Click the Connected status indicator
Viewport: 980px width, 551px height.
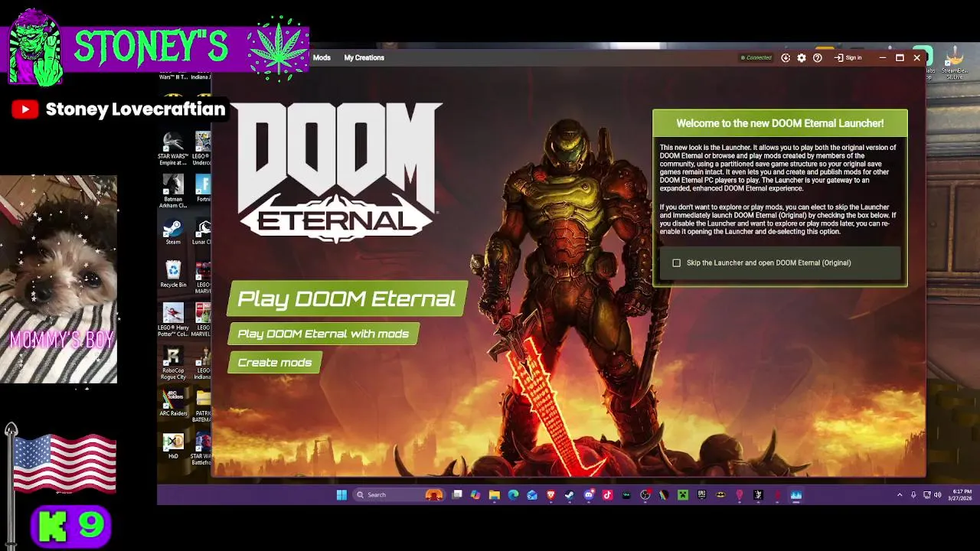pos(756,58)
